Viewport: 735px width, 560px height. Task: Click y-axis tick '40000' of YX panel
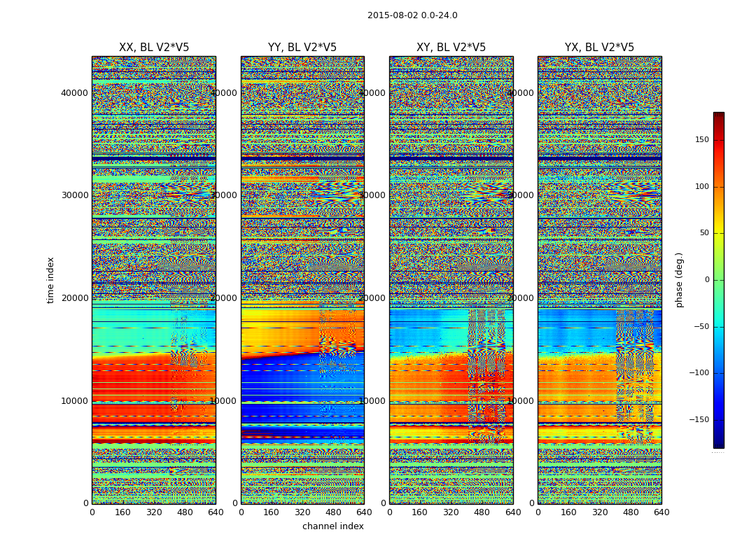[520, 93]
